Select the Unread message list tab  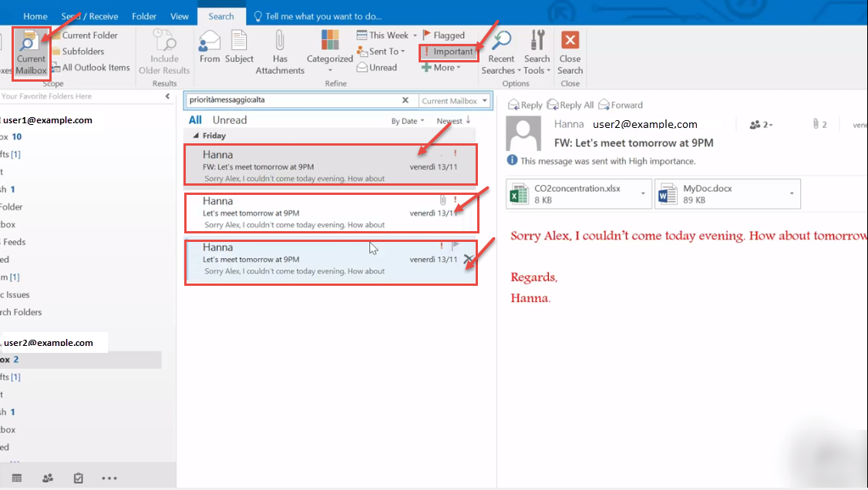click(229, 120)
